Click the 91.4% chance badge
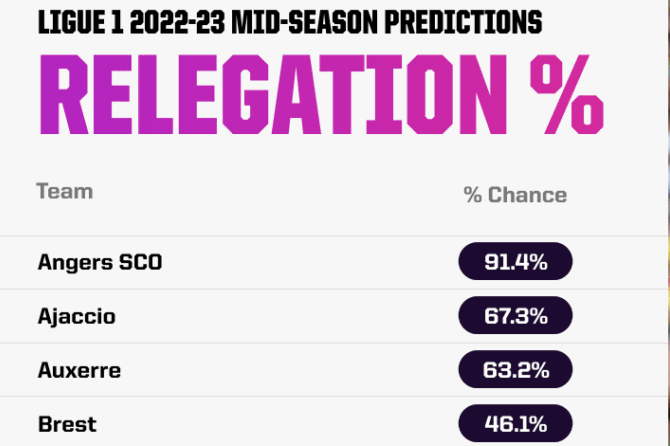 515,263
